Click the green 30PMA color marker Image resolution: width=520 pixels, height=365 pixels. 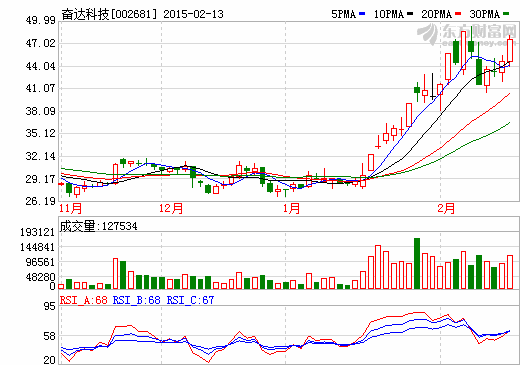[x=506, y=14]
